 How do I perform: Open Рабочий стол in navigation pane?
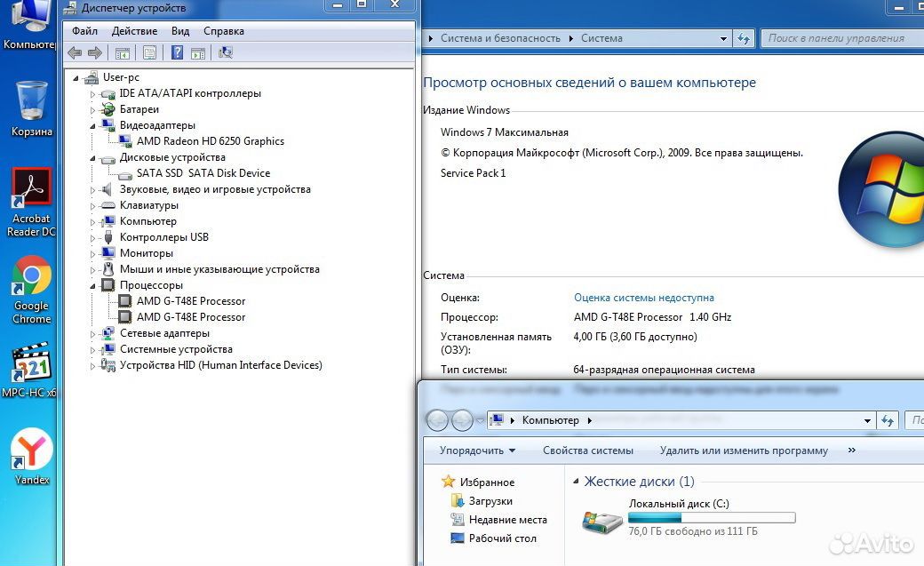502,538
